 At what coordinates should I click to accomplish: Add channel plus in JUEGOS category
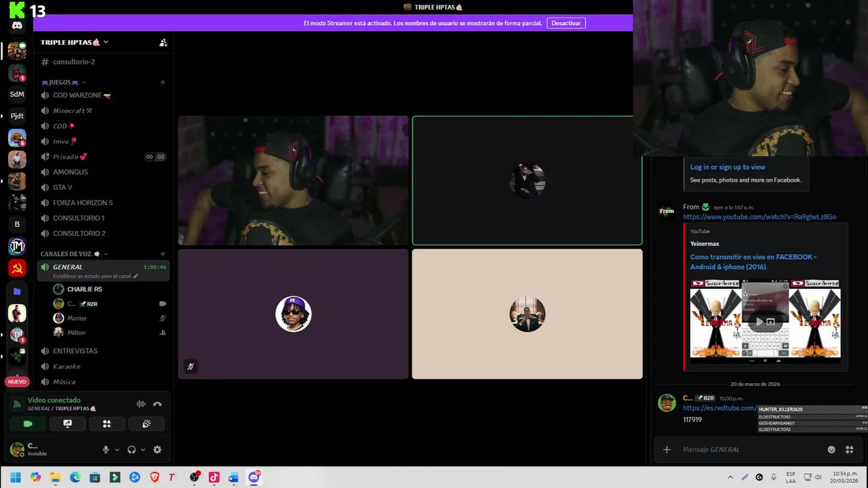pyautogui.click(x=163, y=82)
